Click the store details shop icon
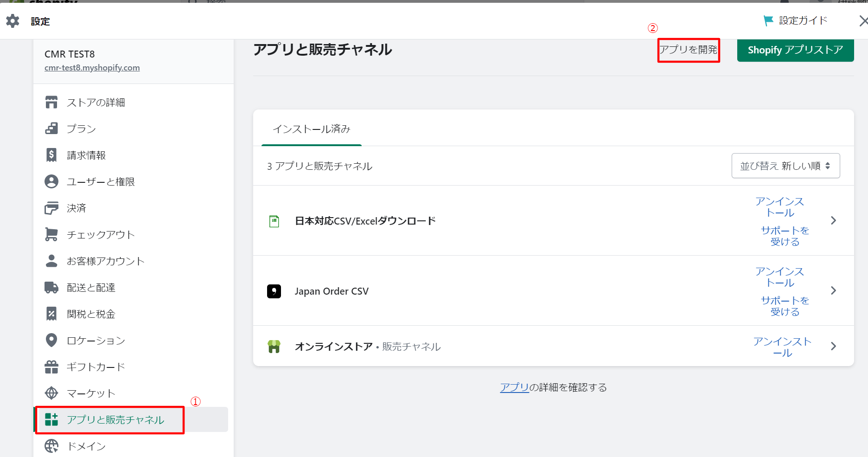 click(x=51, y=102)
